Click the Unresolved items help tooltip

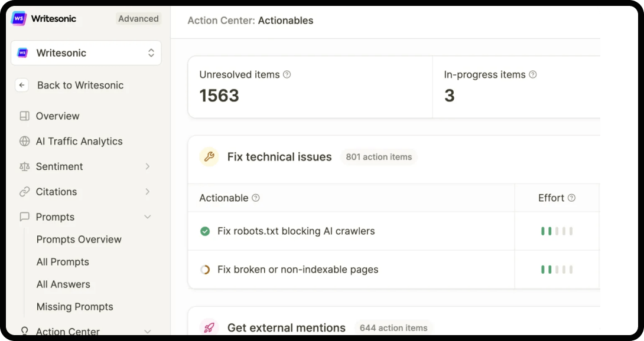pyautogui.click(x=288, y=74)
